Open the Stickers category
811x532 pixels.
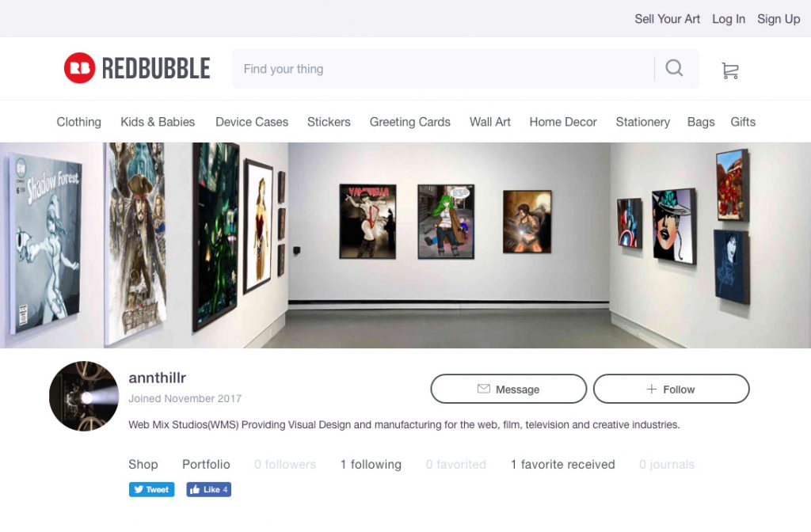point(329,122)
